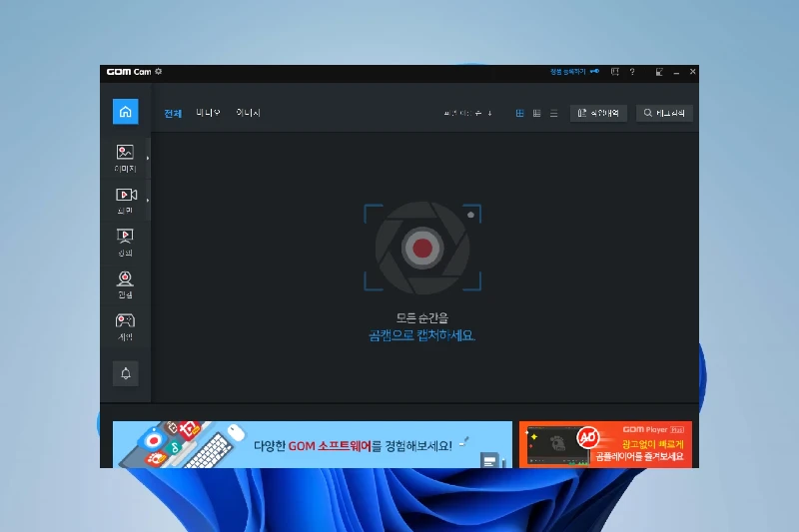The image size is (799, 532).
Task: Close the GOM Cam window
Action: click(692, 72)
